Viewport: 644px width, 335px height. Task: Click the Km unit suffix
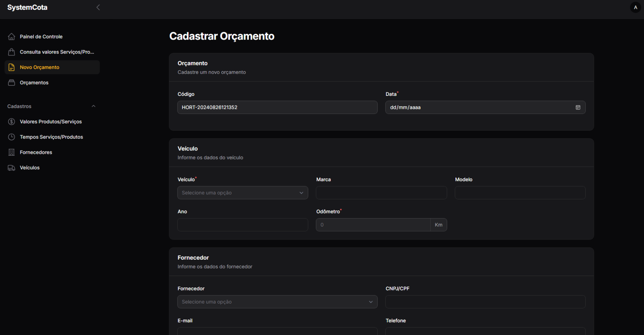point(439,225)
